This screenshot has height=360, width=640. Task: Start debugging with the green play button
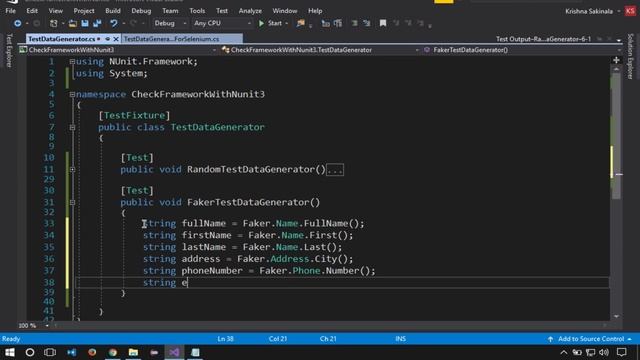pyautogui.click(x=262, y=24)
